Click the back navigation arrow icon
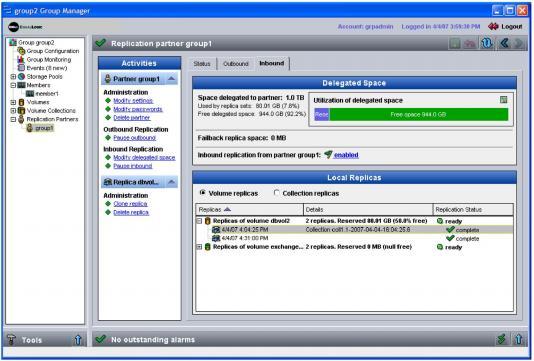The width and height of the screenshot is (534, 361). click(x=504, y=43)
